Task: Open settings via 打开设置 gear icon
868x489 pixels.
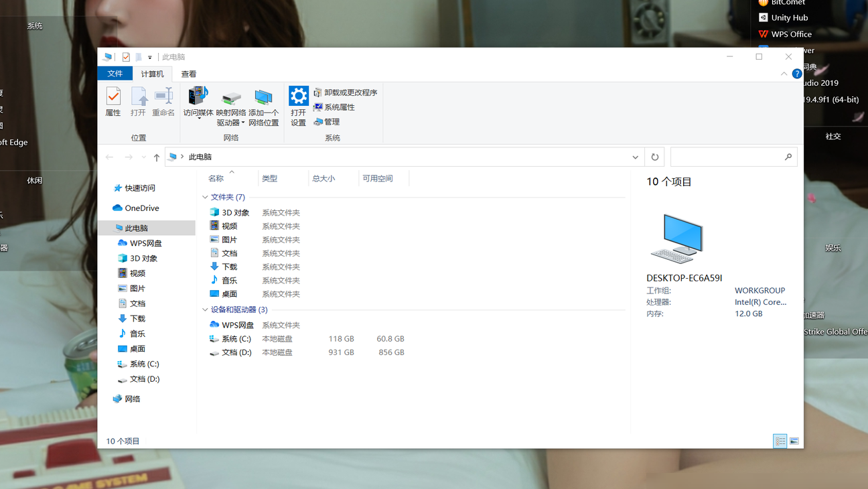Action: coord(299,107)
